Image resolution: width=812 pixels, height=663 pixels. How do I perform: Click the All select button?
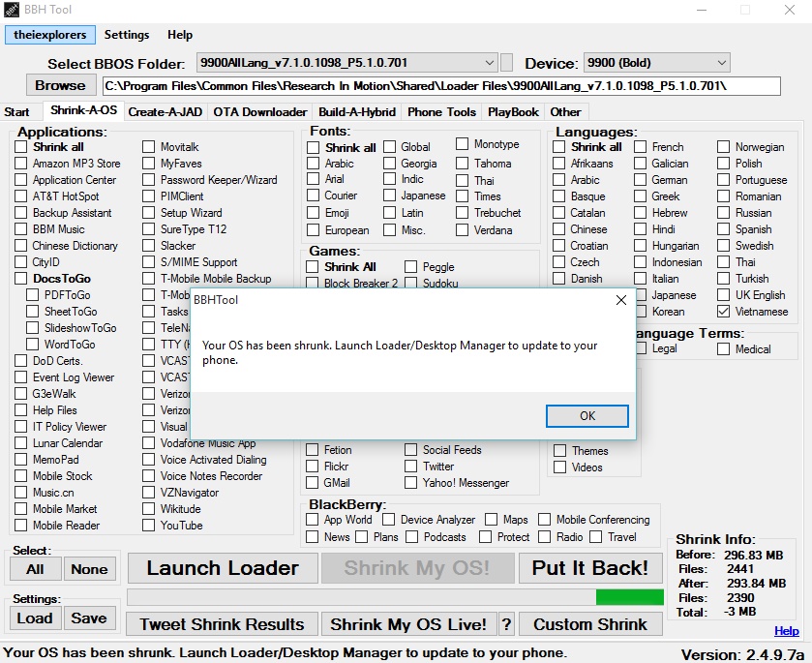click(x=35, y=569)
